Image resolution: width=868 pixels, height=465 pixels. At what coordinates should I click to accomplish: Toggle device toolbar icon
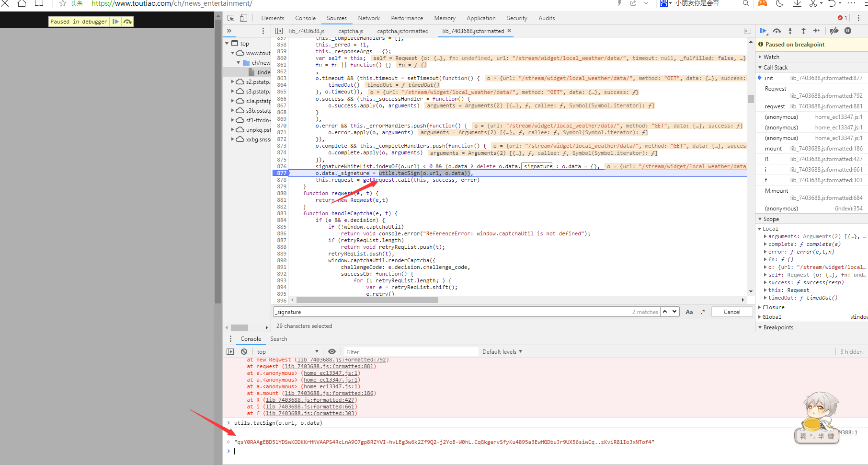243,18
